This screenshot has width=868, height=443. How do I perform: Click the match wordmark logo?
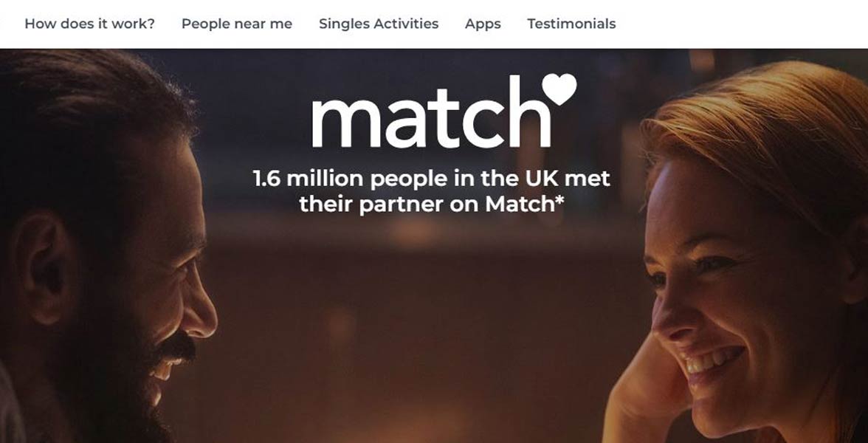coord(444,111)
